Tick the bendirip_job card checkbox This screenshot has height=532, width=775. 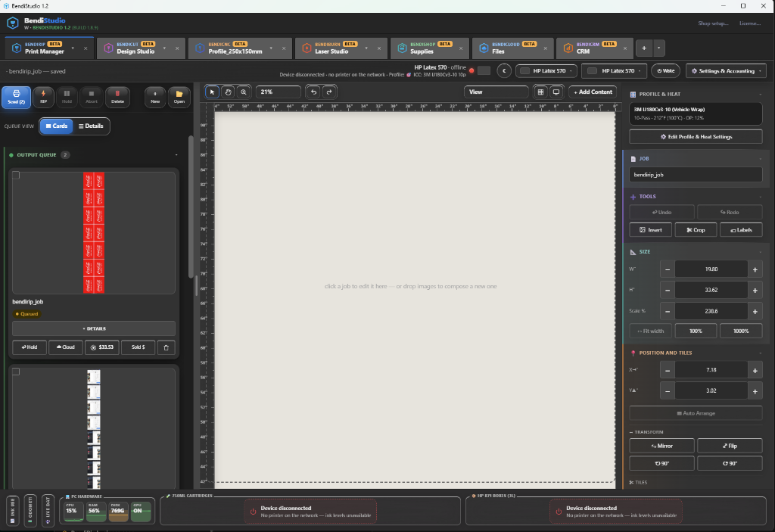17,175
